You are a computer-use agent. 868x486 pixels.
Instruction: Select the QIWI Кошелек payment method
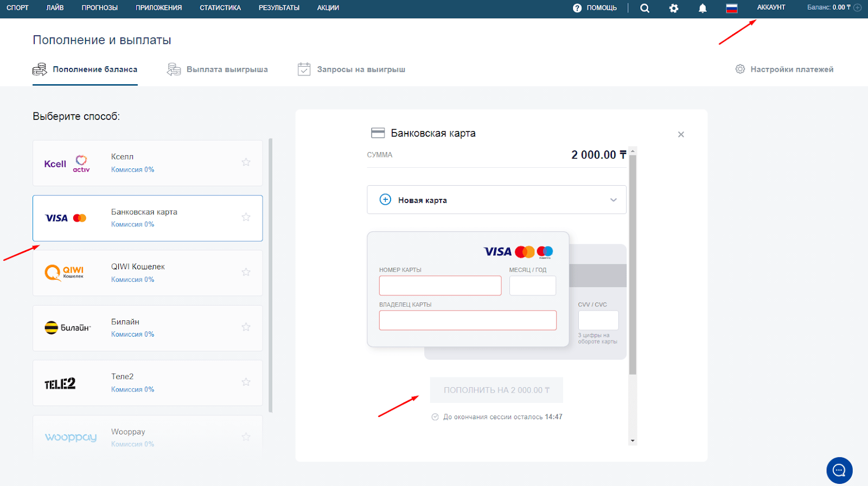[x=148, y=273]
